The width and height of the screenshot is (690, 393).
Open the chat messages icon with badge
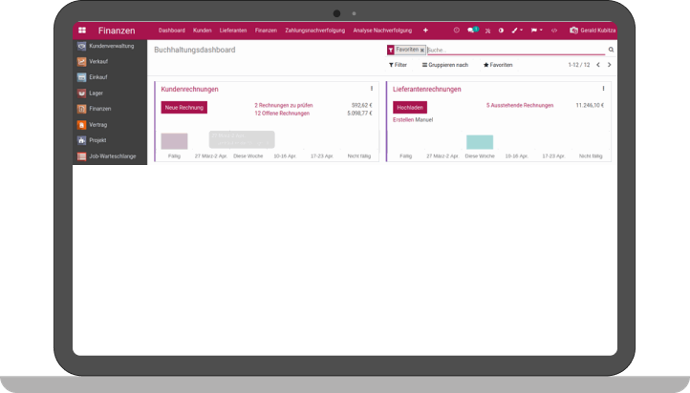pyautogui.click(x=472, y=30)
